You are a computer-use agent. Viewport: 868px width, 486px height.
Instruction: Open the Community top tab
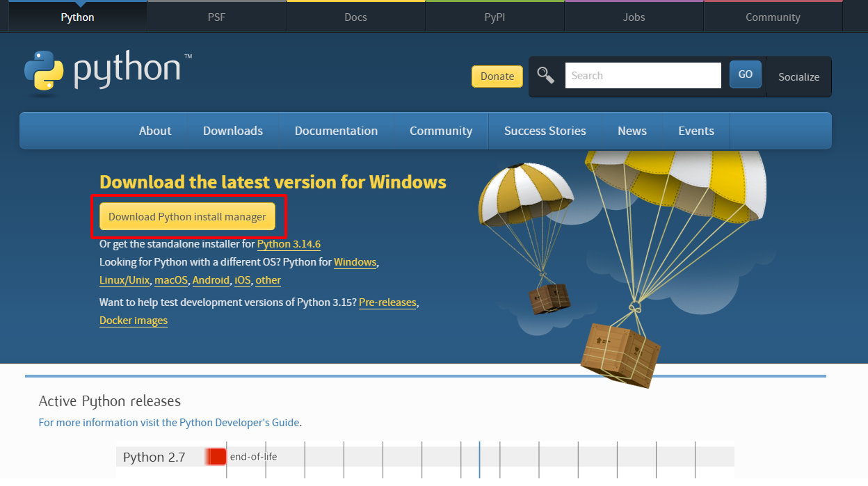(x=773, y=17)
